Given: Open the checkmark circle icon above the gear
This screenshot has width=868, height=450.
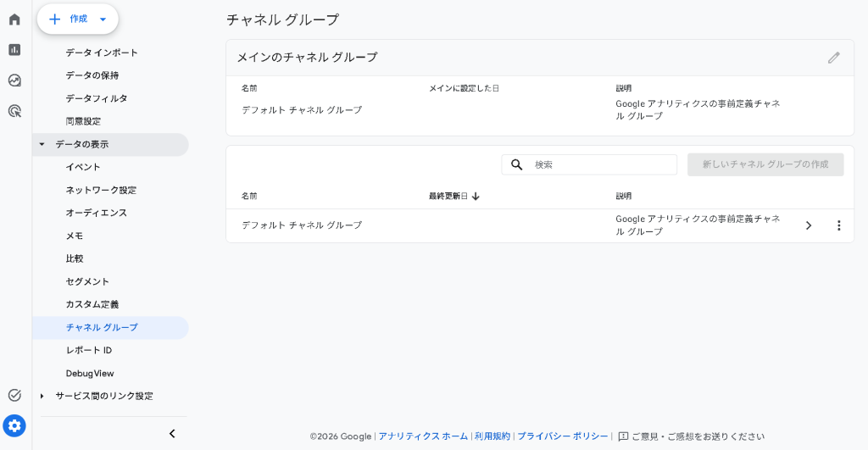Looking at the screenshot, I should click(15, 395).
